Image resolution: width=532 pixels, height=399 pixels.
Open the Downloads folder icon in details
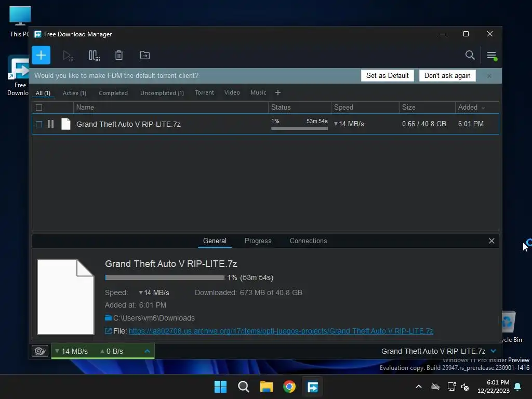108,318
